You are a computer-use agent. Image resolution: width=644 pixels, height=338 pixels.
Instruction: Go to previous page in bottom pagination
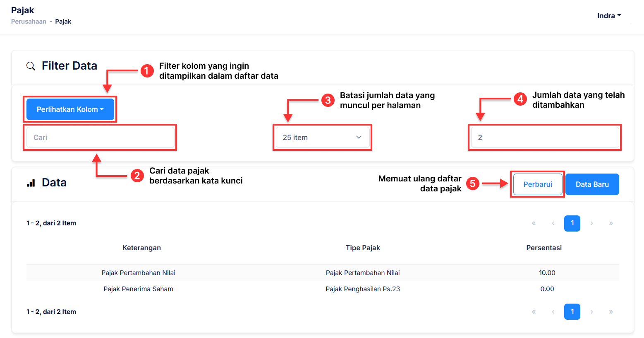tap(553, 312)
